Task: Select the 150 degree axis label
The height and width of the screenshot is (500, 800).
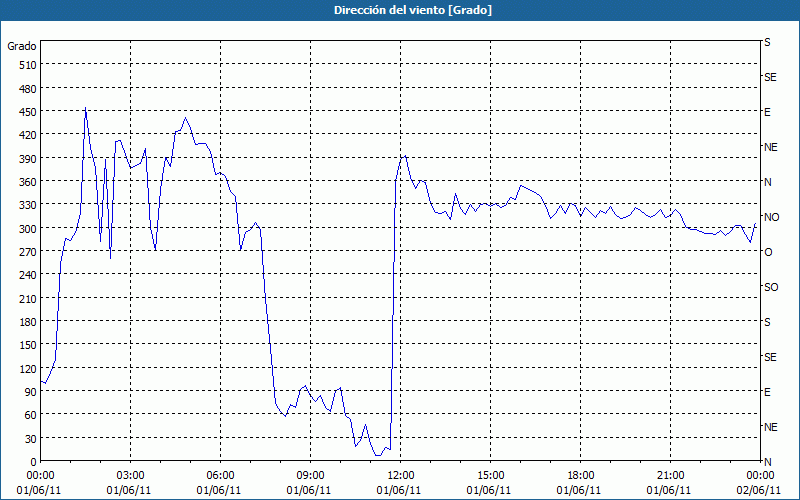Action: [x=28, y=345]
